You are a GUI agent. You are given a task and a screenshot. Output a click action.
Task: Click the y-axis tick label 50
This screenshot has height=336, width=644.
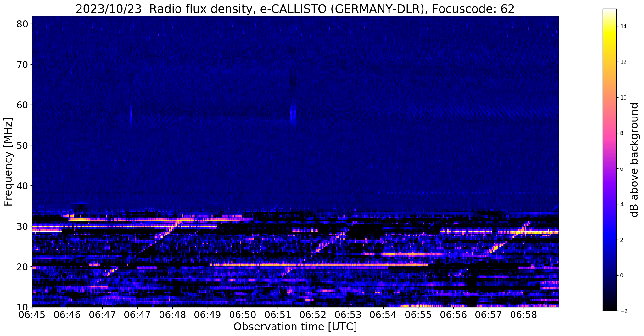point(22,145)
